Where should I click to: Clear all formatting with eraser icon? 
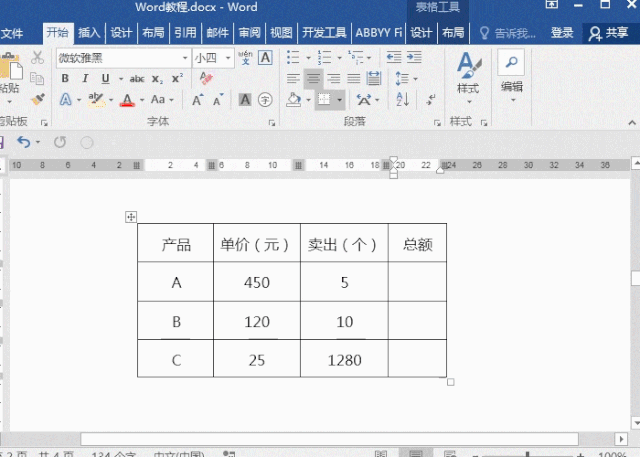point(206,78)
